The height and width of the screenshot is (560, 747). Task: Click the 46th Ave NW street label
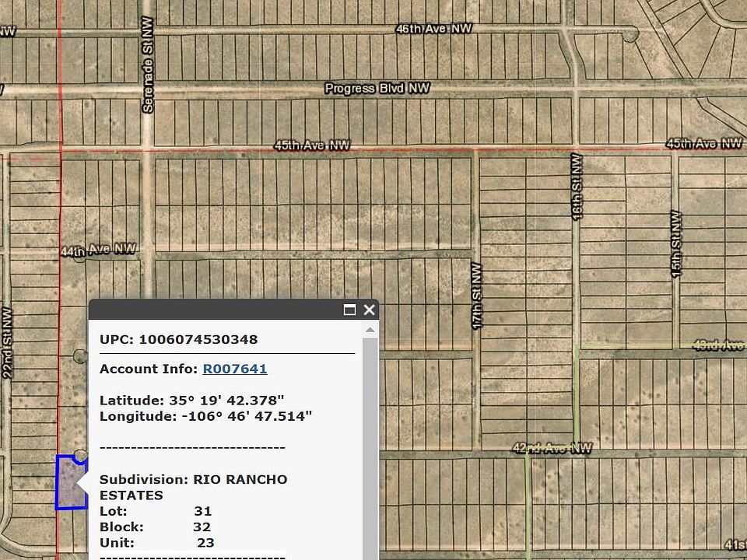(x=433, y=29)
